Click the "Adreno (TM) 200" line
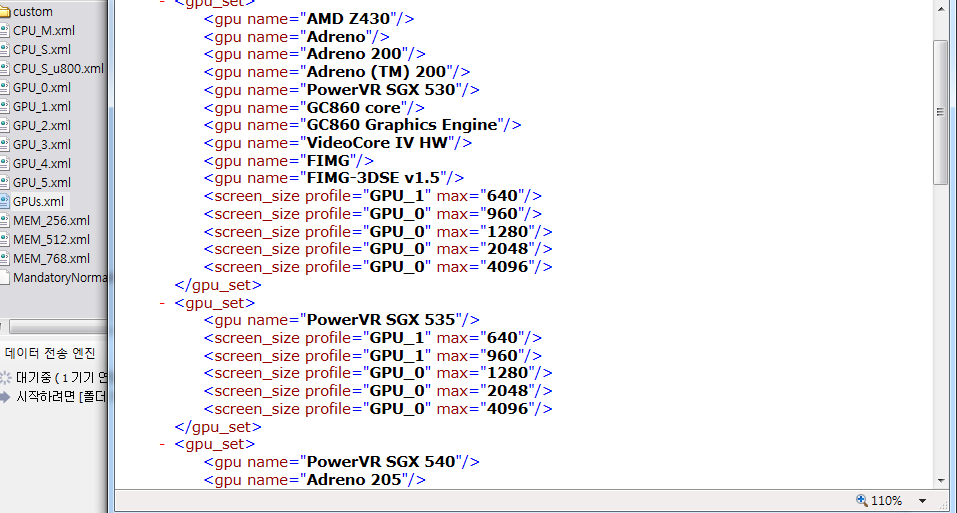 tap(337, 72)
